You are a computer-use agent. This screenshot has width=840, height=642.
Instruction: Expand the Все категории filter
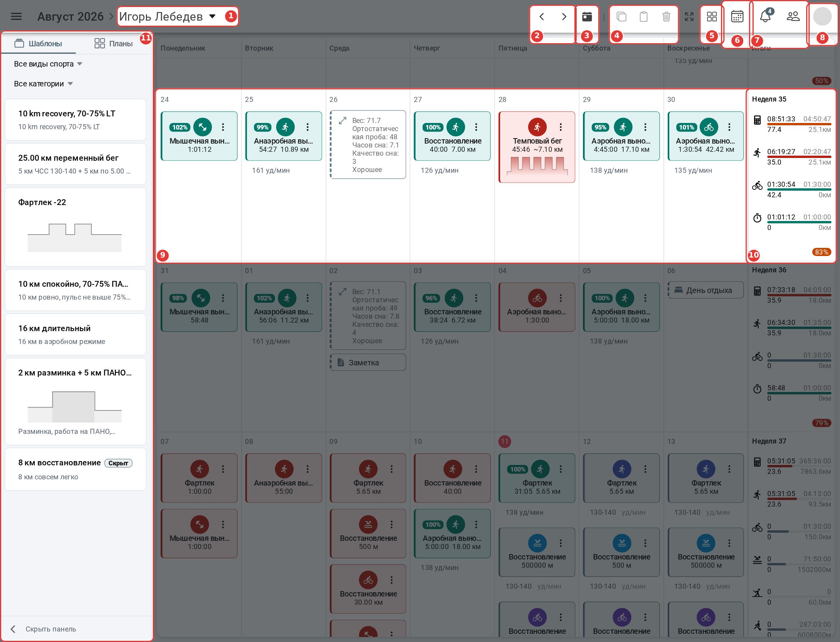(x=44, y=84)
